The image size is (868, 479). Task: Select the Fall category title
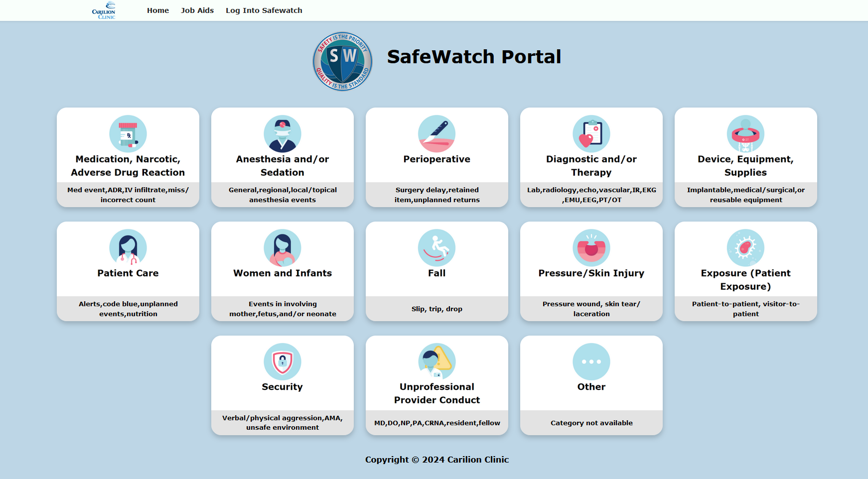(x=437, y=273)
